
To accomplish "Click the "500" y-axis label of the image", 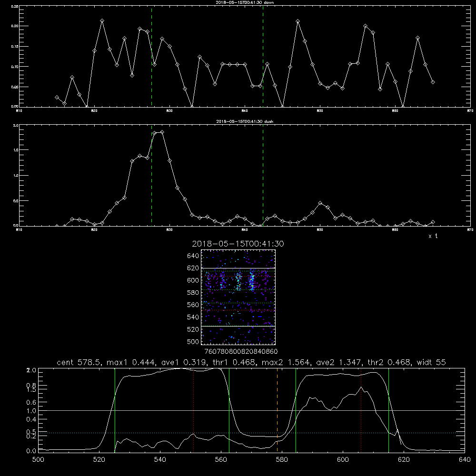I will [x=193, y=341].
